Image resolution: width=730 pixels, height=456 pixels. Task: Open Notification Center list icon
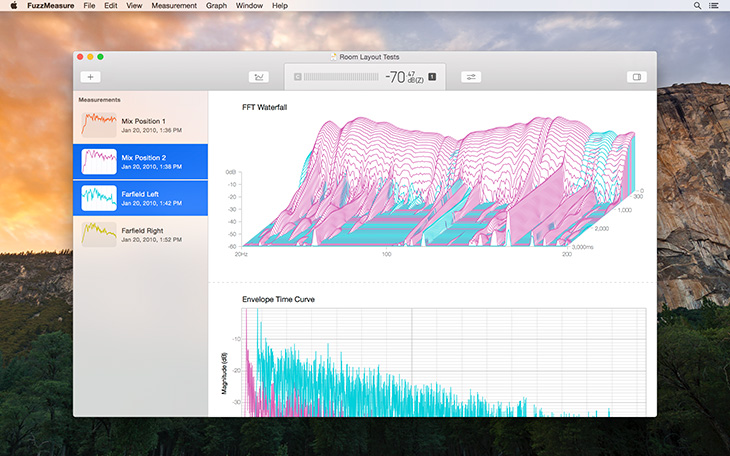coord(716,6)
